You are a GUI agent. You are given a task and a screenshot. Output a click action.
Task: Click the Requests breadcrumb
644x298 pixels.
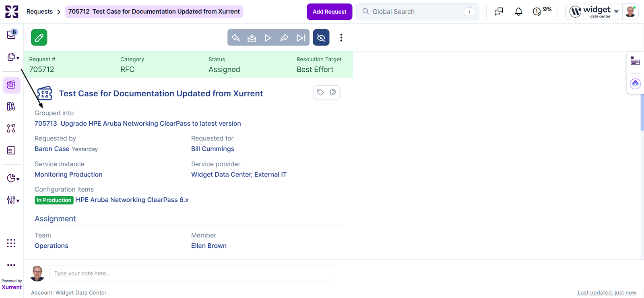39,12
